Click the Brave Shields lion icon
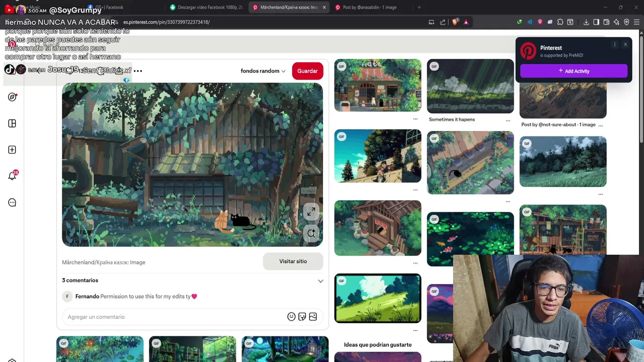This screenshot has width=644, height=362. tap(455, 22)
